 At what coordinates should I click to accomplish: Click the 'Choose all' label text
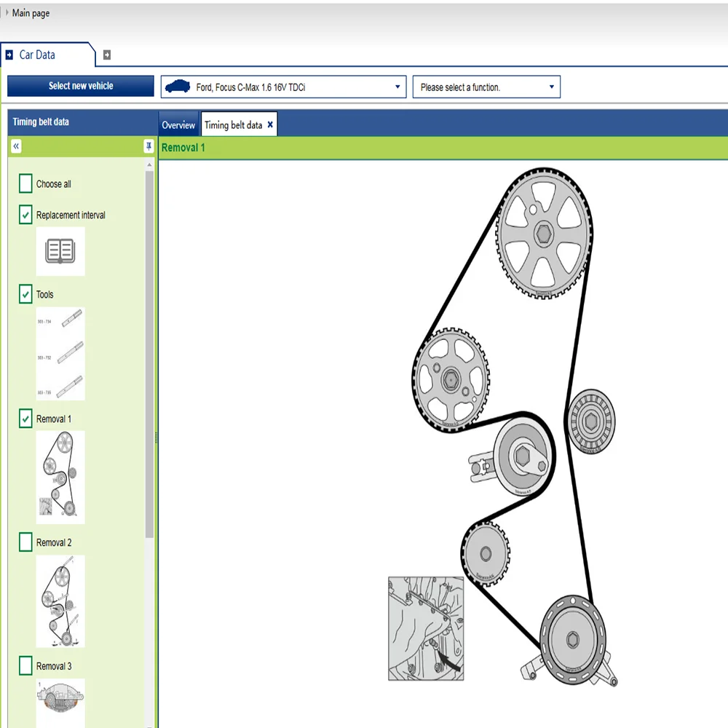[x=53, y=184]
